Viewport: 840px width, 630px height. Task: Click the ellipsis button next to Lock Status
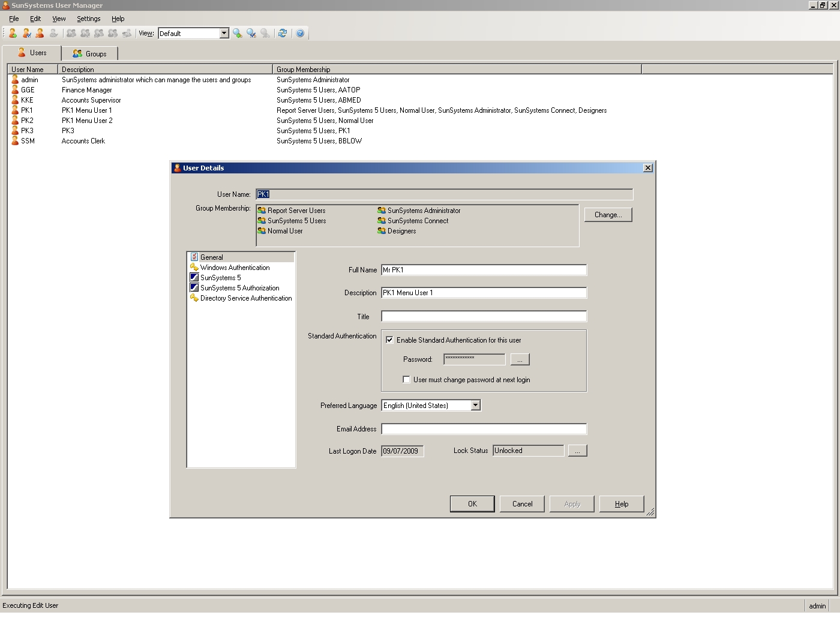pyautogui.click(x=577, y=451)
